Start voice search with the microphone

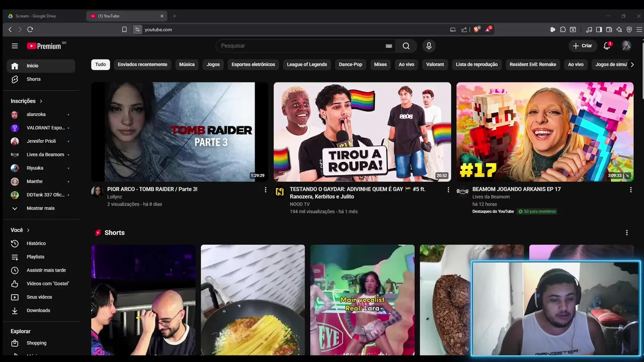[429, 46]
